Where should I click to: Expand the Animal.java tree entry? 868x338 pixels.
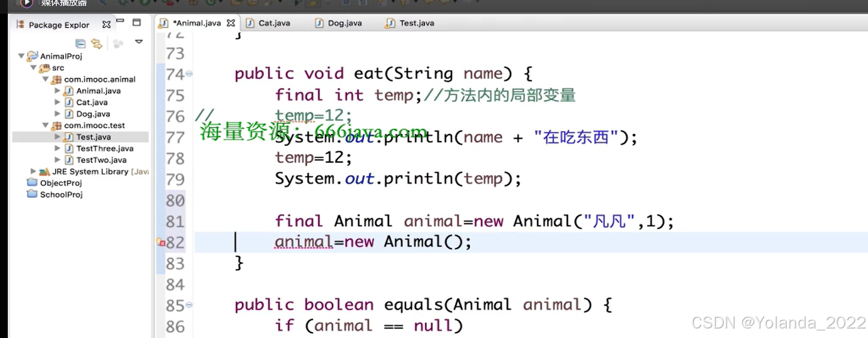(57, 91)
